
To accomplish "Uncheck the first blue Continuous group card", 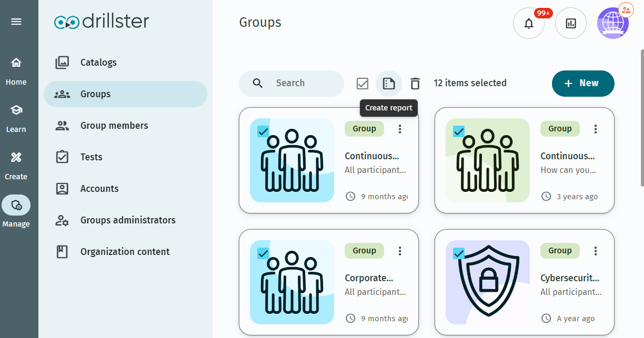I will click(x=263, y=131).
